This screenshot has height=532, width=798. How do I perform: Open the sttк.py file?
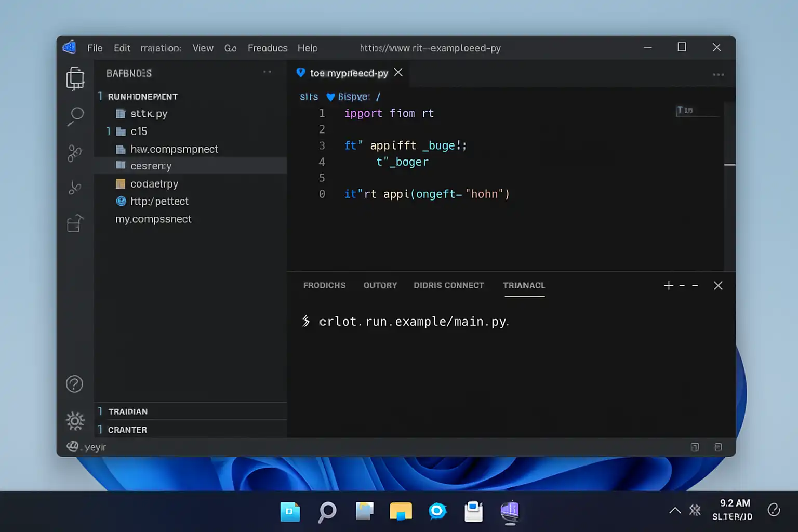149,114
